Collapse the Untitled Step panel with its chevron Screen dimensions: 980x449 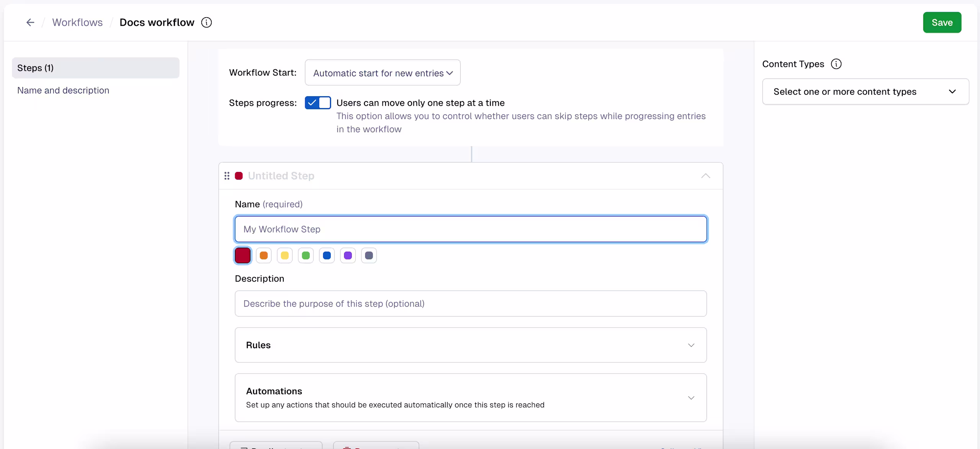point(706,176)
